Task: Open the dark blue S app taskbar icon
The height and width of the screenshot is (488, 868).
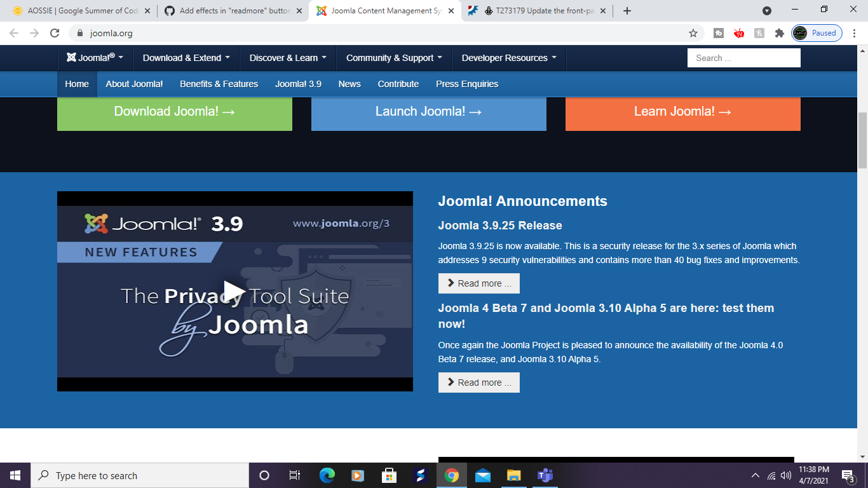Action: tap(420, 475)
